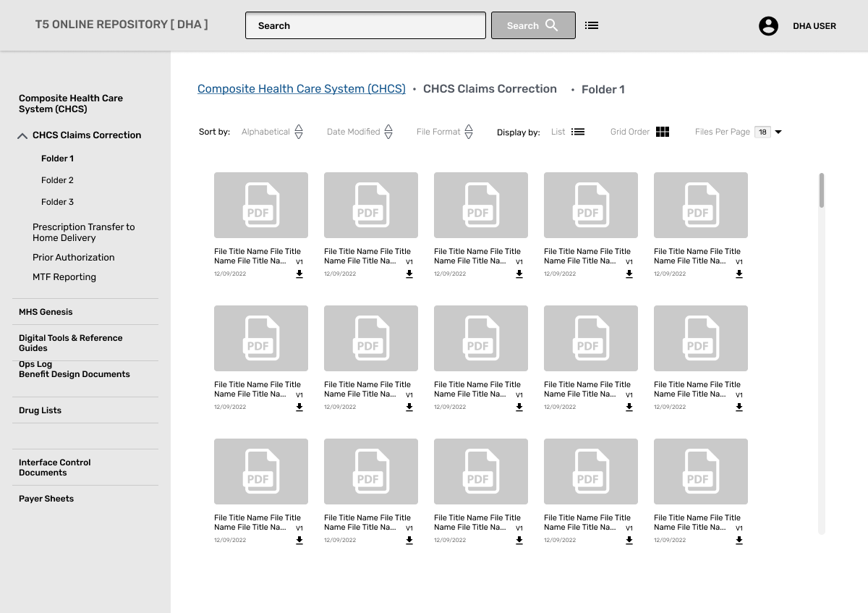This screenshot has height=613, width=868.
Task: Download second file in top row
Action: tap(409, 274)
